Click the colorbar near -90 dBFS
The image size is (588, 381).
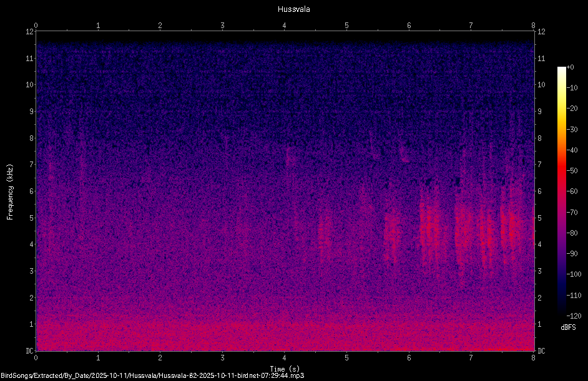point(561,254)
